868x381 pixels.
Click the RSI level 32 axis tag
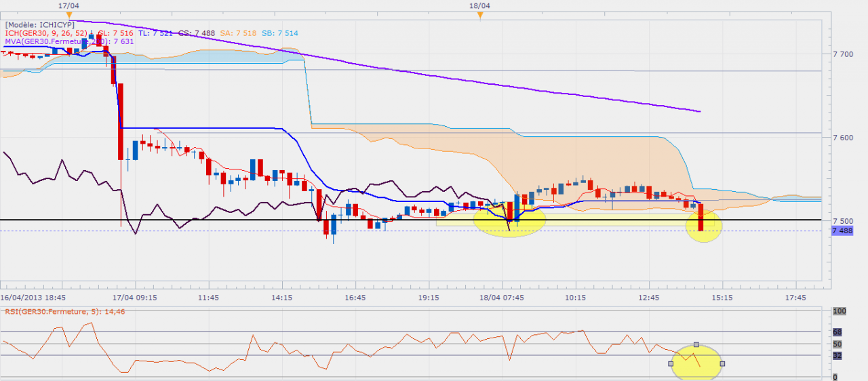point(838,356)
